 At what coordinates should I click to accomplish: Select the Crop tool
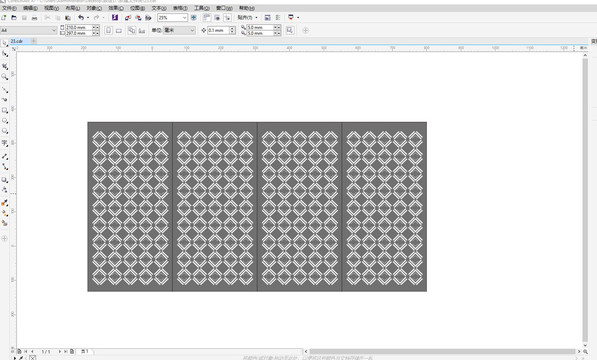(x=5, y=66)
